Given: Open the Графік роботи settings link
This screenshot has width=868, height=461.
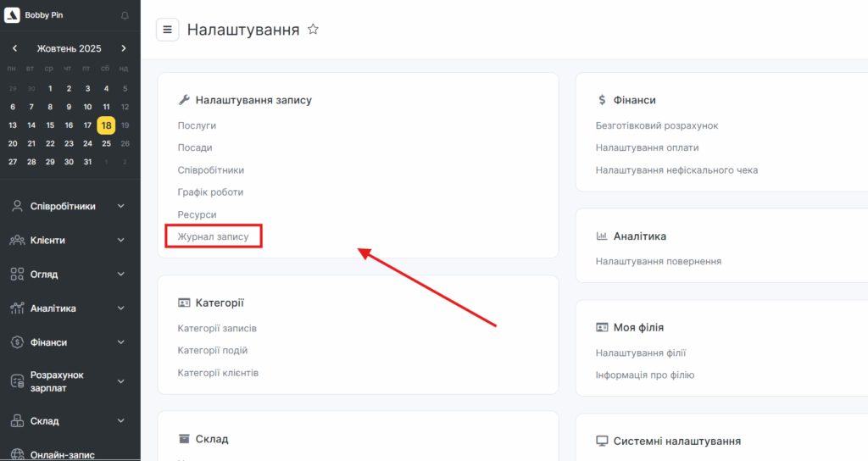Looking at the screenshot, I should point(210,192).
